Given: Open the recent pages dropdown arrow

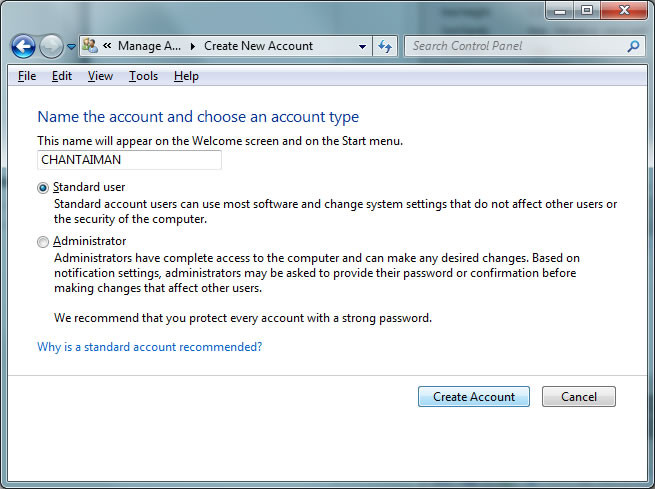Looking at the screenshot, I should (71, 46).
